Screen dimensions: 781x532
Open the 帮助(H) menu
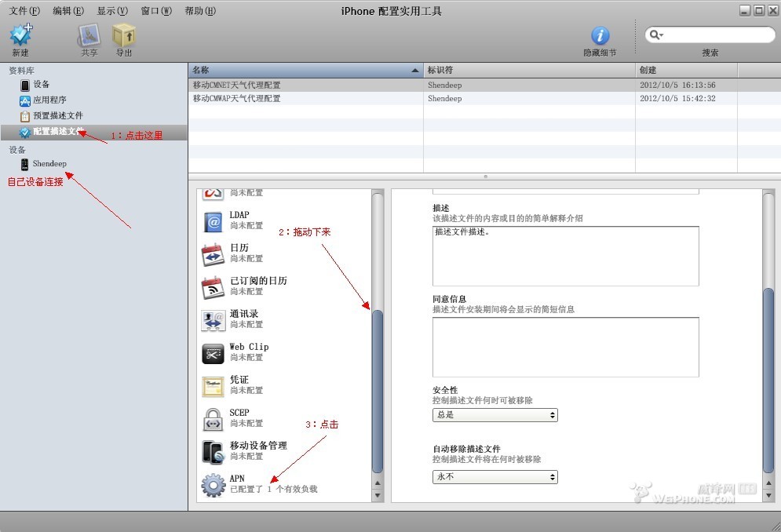[200, 10]
